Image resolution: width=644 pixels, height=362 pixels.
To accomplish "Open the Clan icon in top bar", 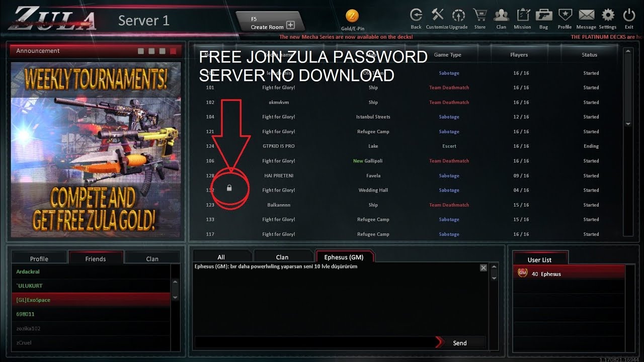I will pyautogui.click(x=501, y=16).
